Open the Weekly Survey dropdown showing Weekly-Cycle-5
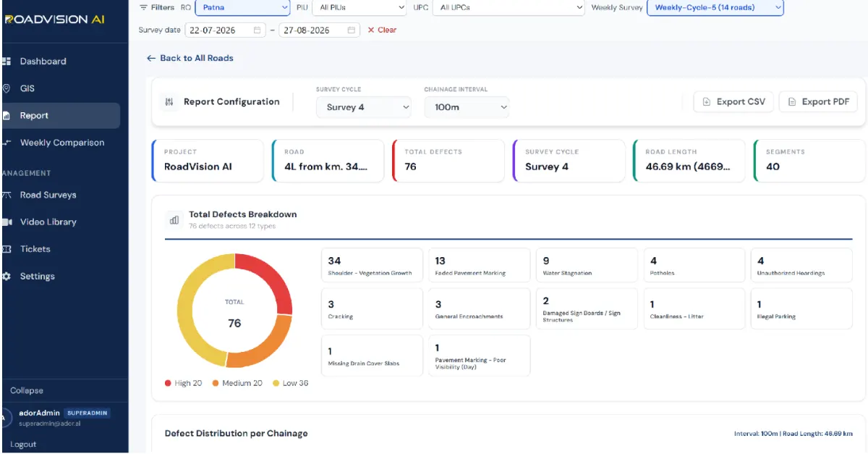868x454 pixels. pyautogui.click(x=715, y=7)
